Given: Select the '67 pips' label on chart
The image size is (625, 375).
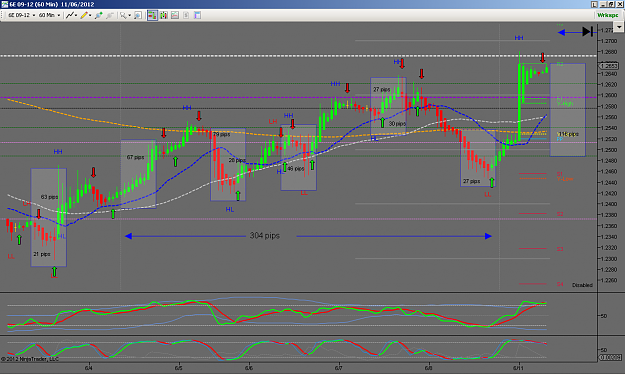Looking at the screenshot, I should tap(135, 157).
